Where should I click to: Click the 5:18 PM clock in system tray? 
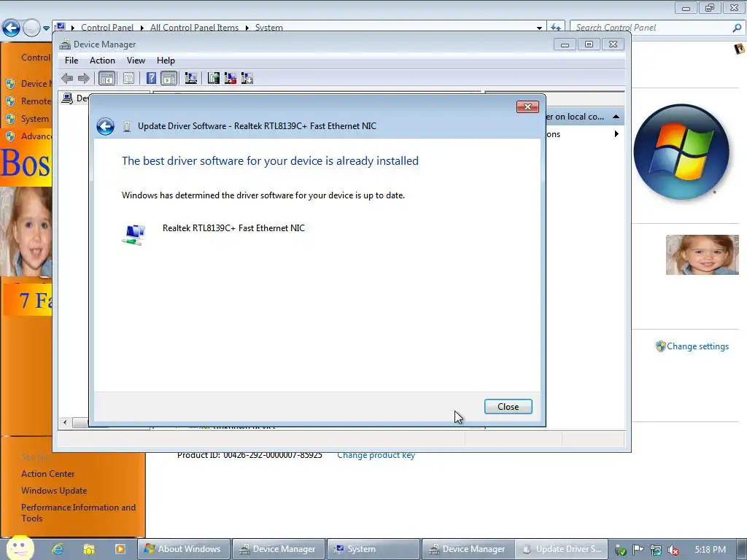tap(710, 550)
